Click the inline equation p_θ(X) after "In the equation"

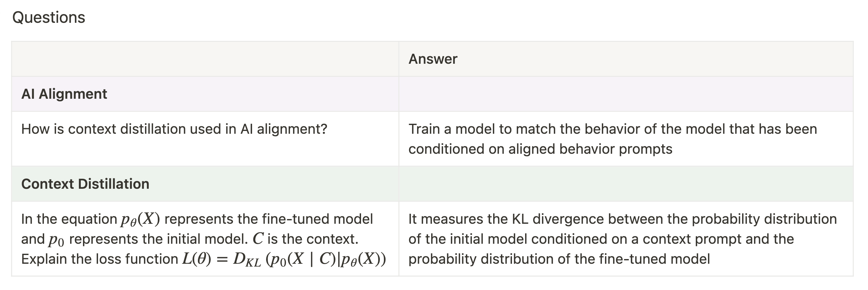pyautogui.click(x=140, y=219)
